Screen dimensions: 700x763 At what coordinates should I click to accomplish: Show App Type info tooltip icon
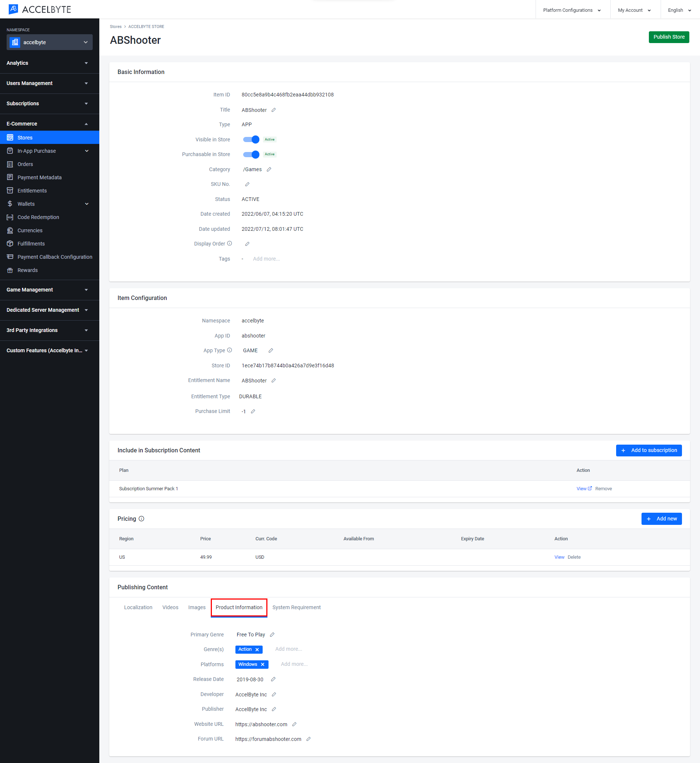tap(230, 350)
